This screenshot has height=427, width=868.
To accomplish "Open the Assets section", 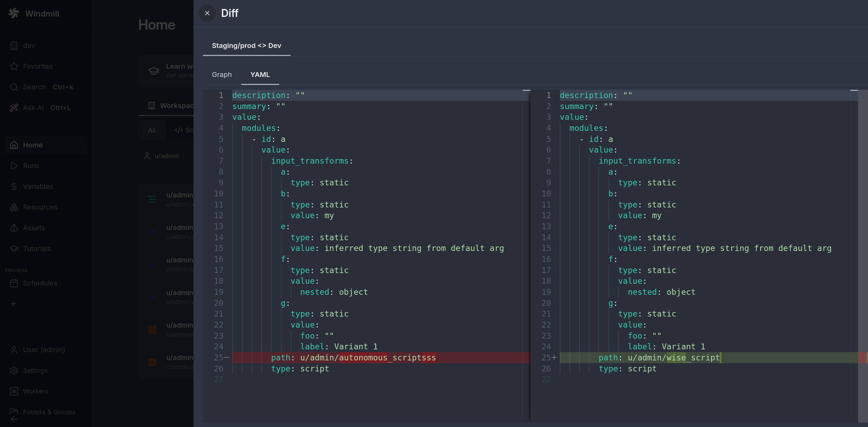I will (34, 228).
